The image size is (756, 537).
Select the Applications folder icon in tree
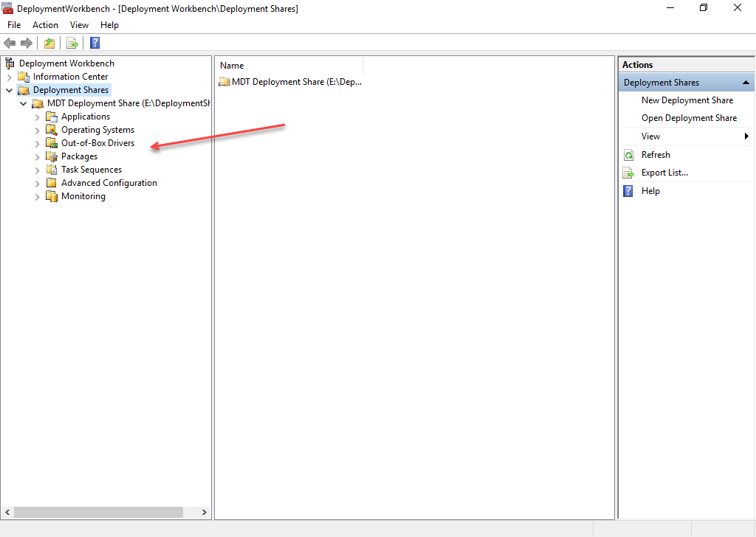click(51, 117)
